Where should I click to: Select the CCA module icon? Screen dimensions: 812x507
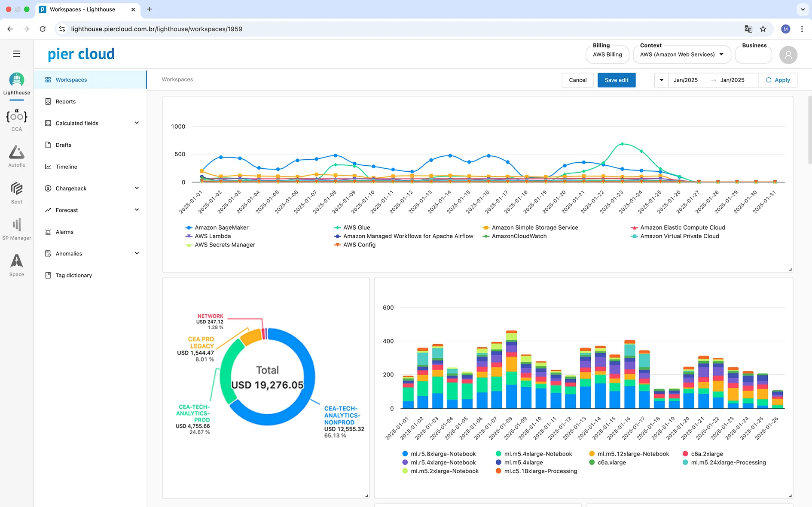coord(16,117)
